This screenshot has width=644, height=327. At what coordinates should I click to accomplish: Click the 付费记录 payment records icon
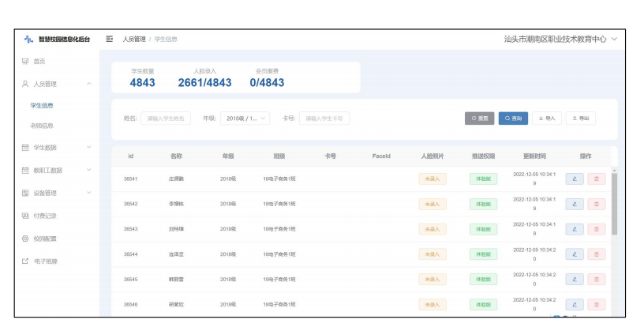pos(25,216)
